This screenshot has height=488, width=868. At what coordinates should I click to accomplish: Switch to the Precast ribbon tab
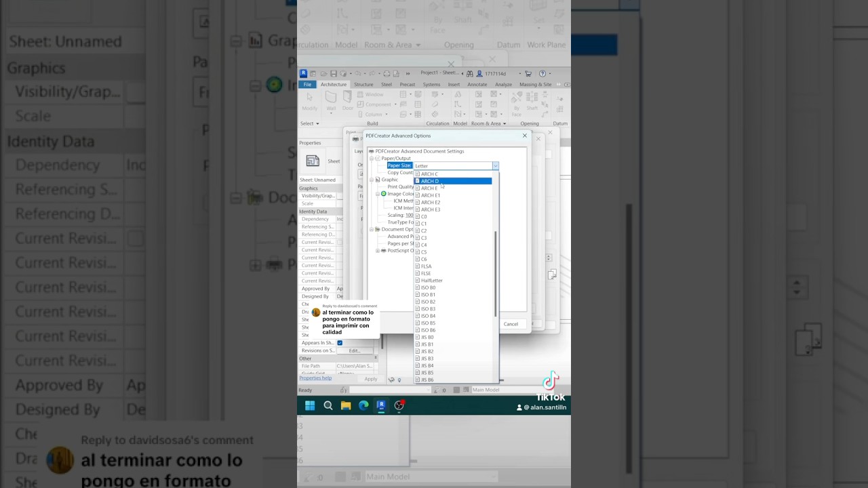[x=408, y=85]
